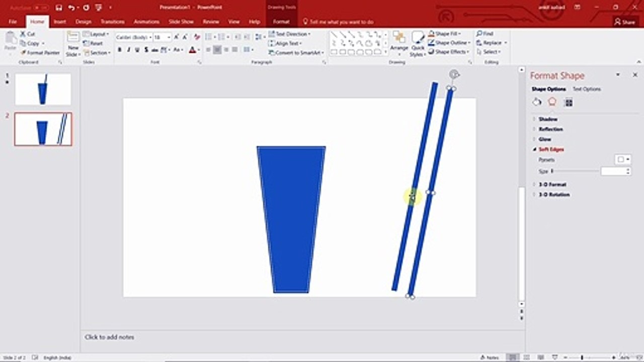The image size is (644, 362).
Task: Click Convert to SmartArt
Action: tap(297, 52)
